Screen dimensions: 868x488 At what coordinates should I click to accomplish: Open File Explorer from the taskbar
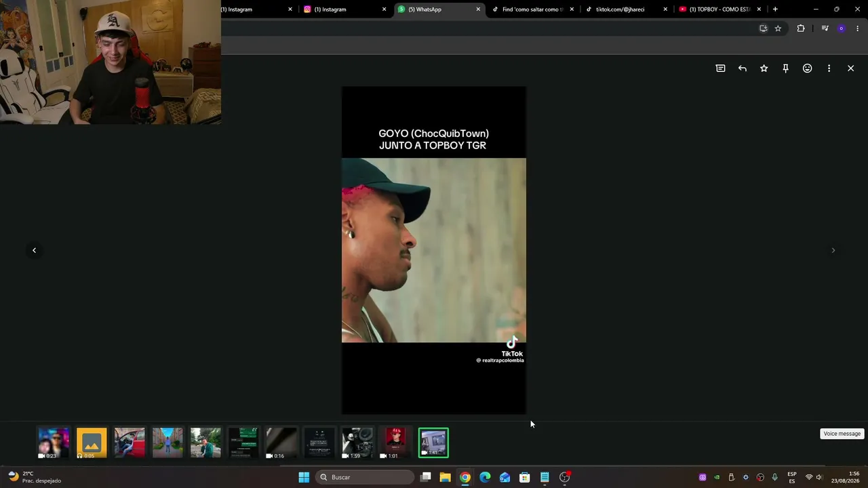pos(445,477)
